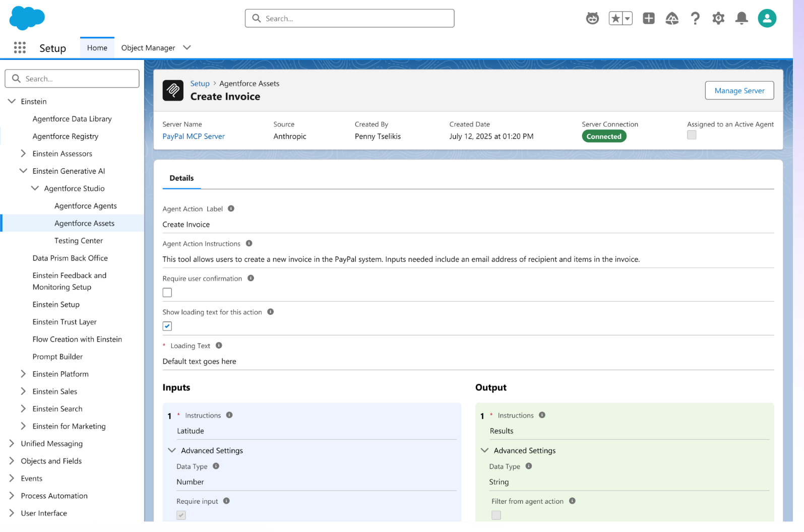Open the Favorites star icon
804x532 pixels.
pos(615,19)
